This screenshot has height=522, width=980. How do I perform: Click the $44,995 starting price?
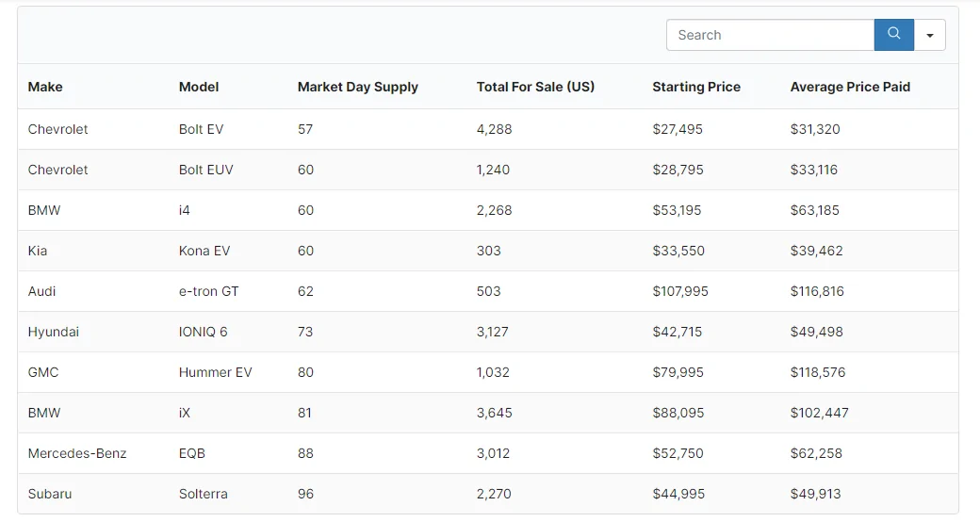pos(678,494)
